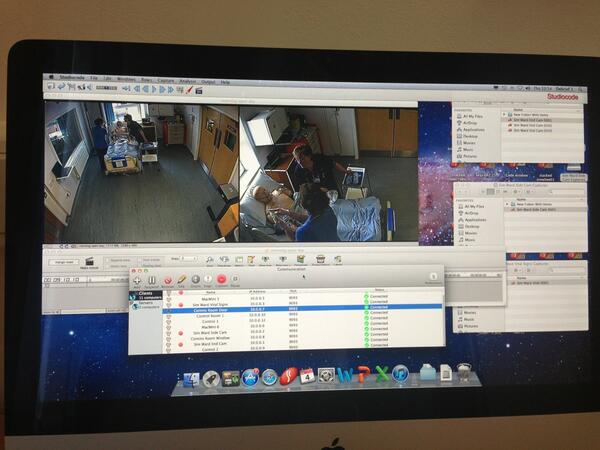
Task: Launch PowerPoint from dock
Action: tap(364, 374)
